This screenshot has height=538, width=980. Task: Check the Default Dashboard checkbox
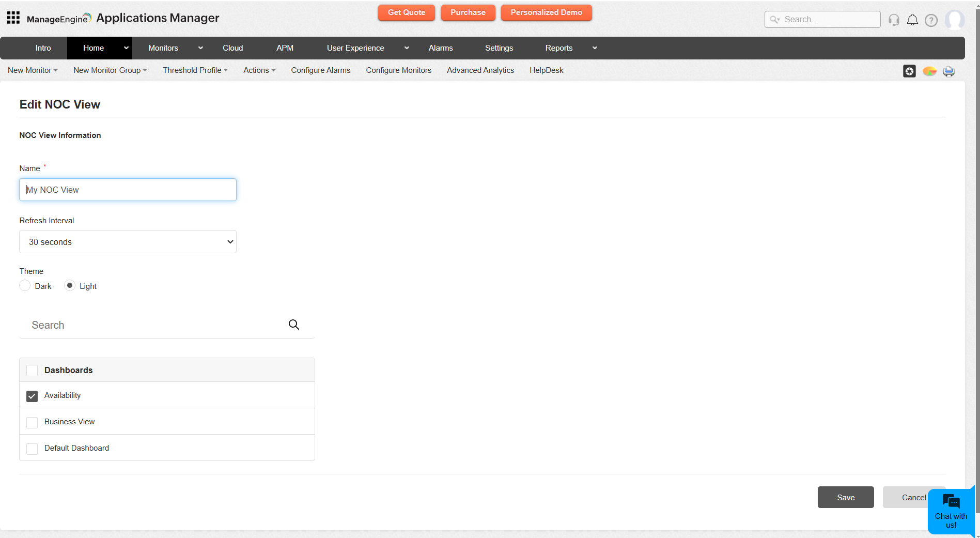32,449
